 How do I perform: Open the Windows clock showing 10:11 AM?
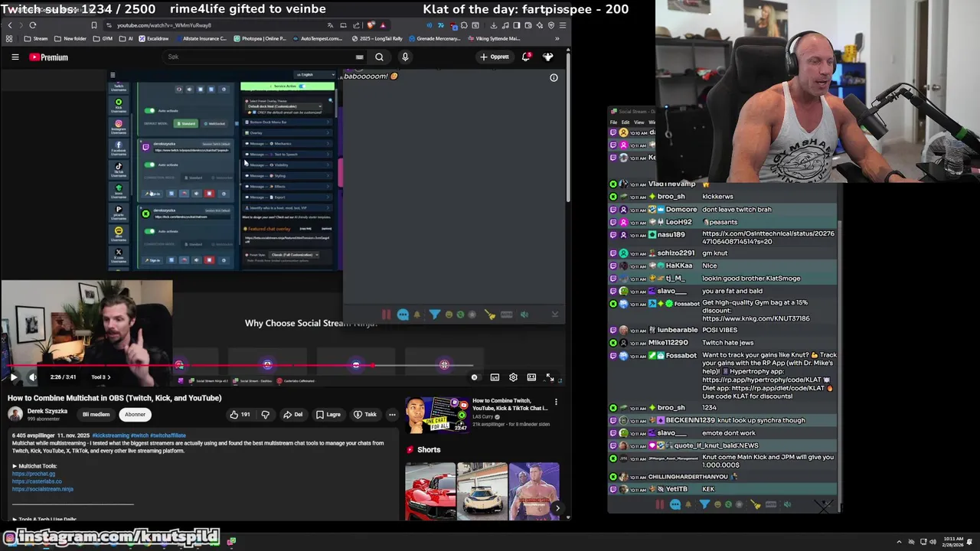[x=953, y=542]
